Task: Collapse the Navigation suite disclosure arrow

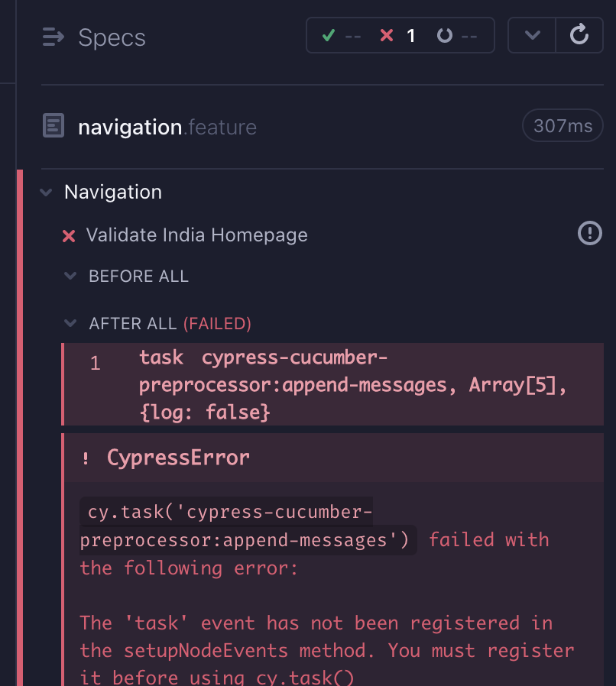Action: coord(46,193)
